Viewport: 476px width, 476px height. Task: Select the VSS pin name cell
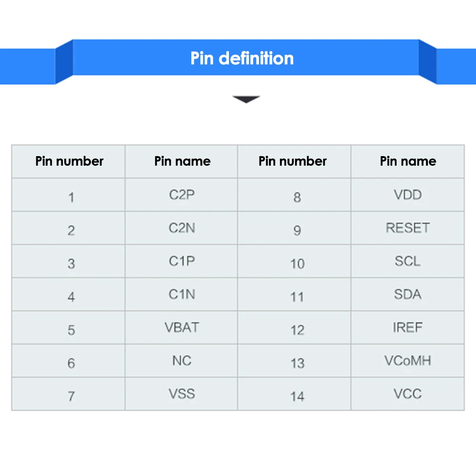[x=182, y=394]
